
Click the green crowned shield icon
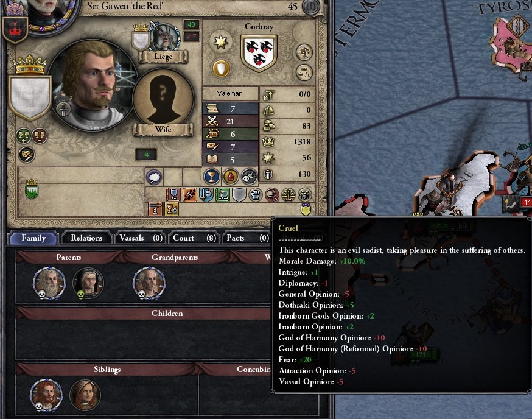click(x=31, y=189)
